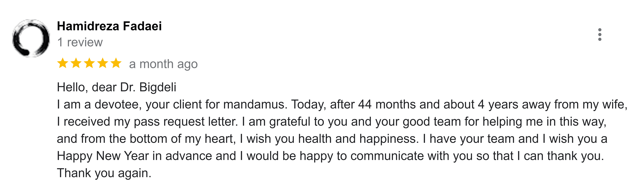Click the fifth (last) rating star
Viewport: 644px width, 188px height.
116,63
